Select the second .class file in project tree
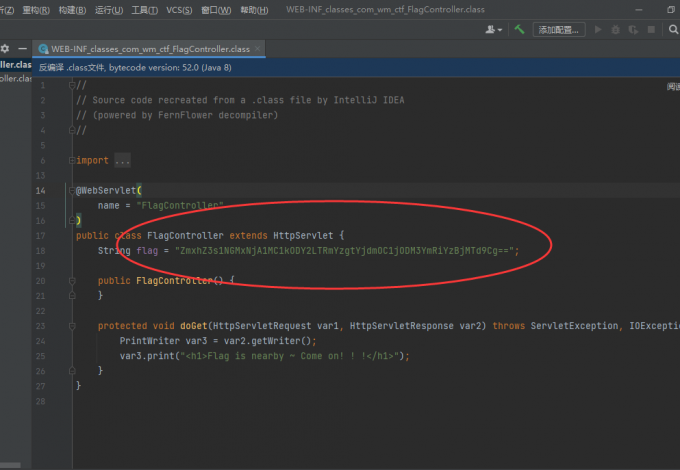The height and width of the screenshot is (470, 680). point(16,78)
